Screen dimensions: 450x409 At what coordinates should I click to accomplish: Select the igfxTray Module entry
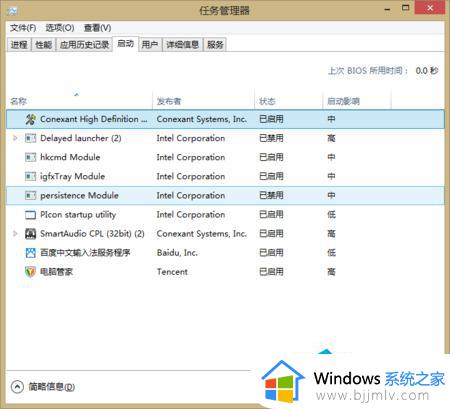click(x=73, y=176)
